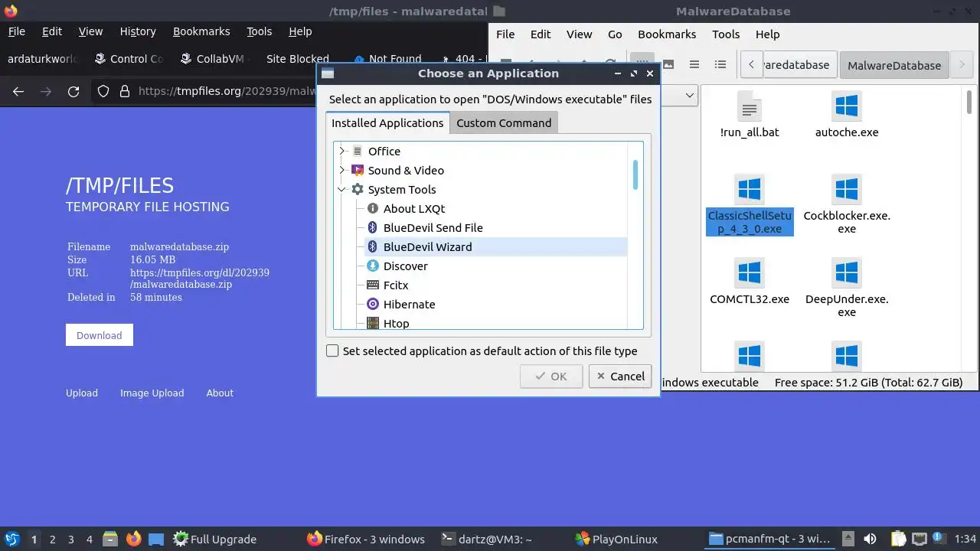Screen dimensions: 980x551
Task: Switch file manager to detailed list view
Action: 720,64
